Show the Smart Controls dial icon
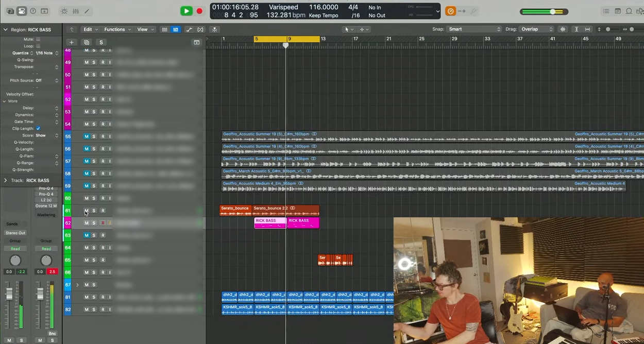 [64, 11]
